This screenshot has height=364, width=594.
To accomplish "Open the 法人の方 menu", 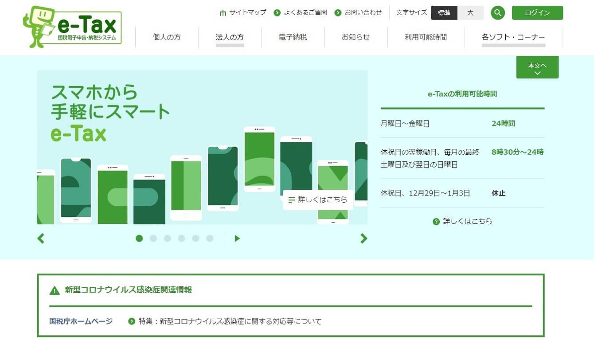I will pos(230,37).
